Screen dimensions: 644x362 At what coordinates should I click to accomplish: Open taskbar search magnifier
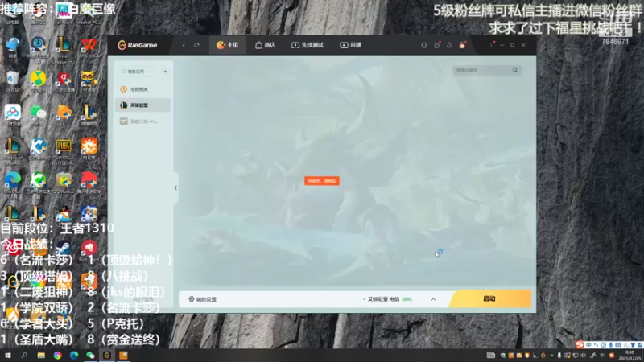(24, 356)
